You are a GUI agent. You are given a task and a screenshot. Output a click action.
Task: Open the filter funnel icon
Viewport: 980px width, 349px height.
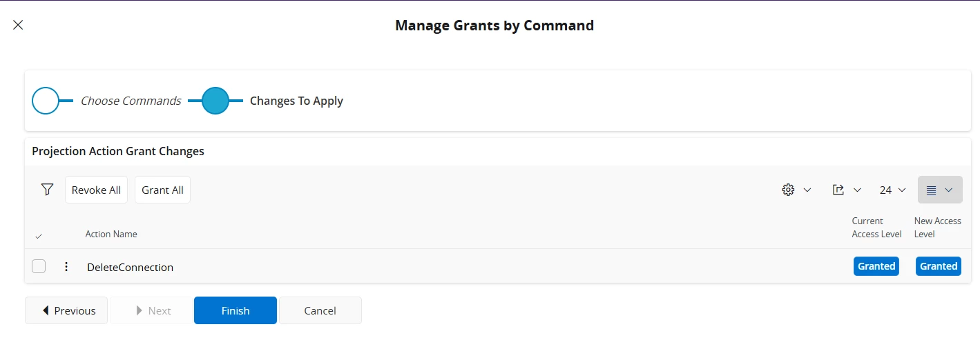47,190
